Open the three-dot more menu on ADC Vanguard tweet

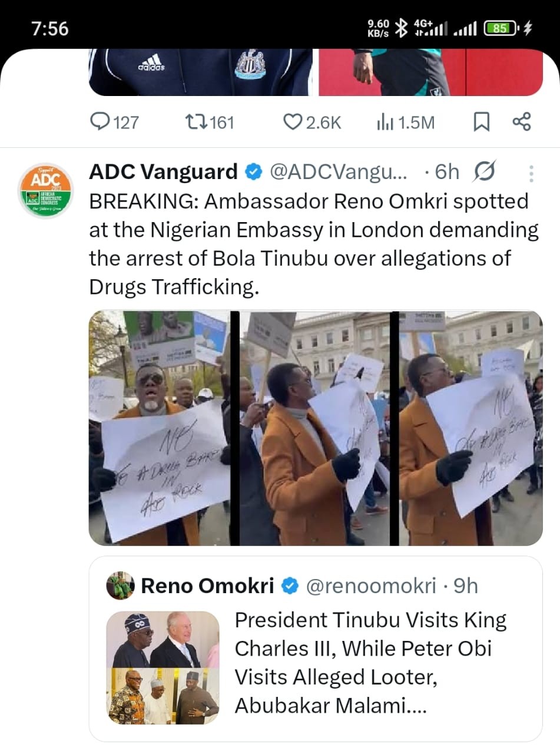(x=531, y=173)
